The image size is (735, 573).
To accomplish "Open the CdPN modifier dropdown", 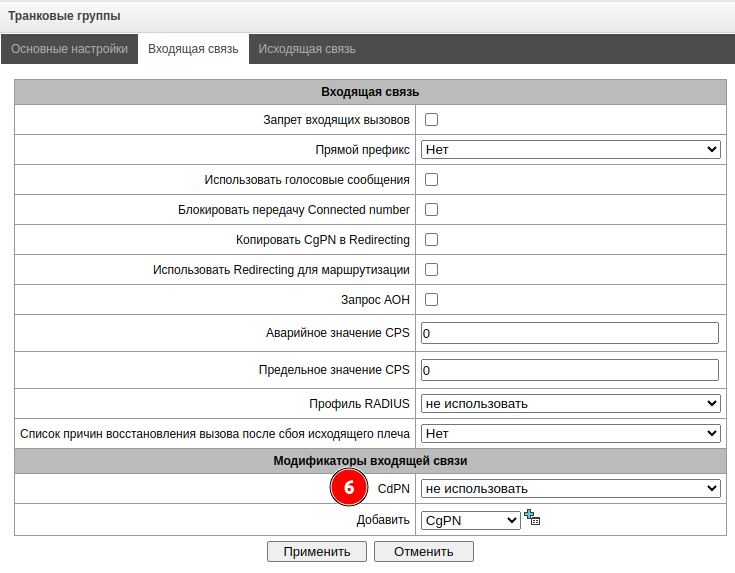I will [x=570, y=488].
